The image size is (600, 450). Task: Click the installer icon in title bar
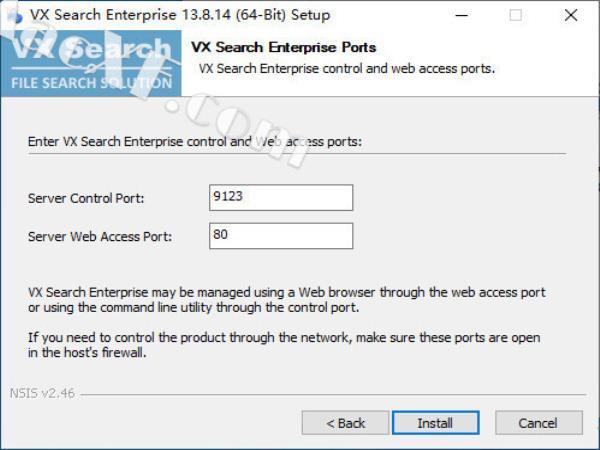[12, 15]
